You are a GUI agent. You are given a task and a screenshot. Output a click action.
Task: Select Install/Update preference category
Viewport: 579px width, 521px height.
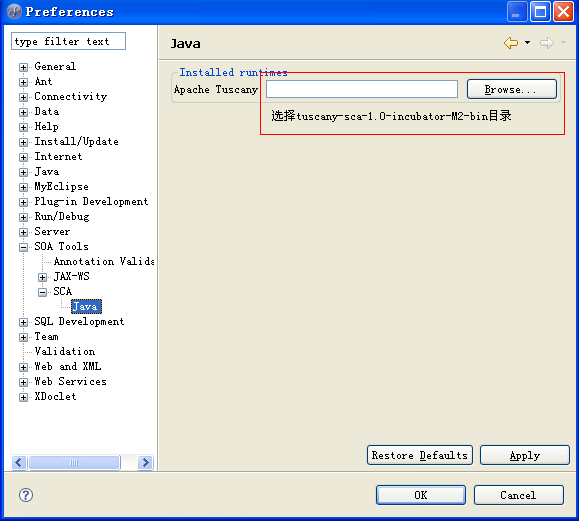coord(76,141)
